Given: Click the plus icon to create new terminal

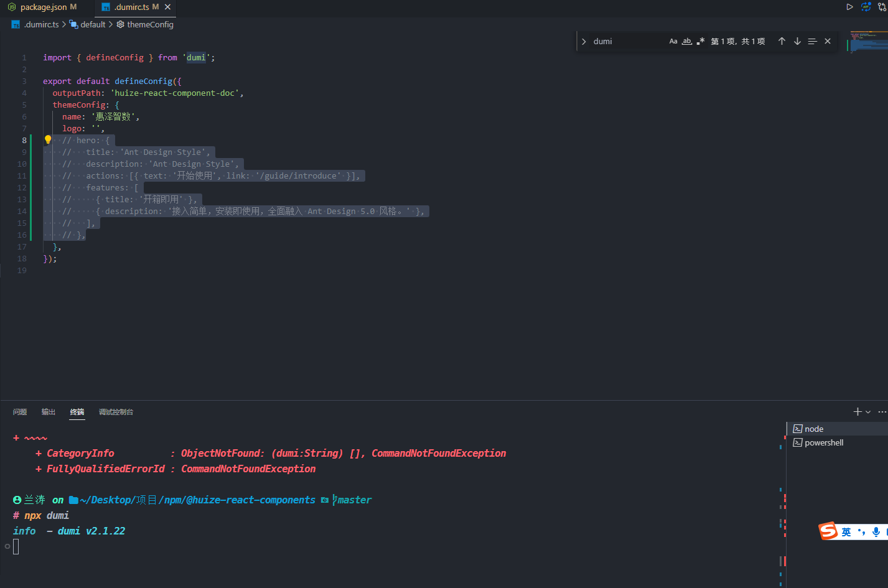Looking at the screenshot, I should coord(858,412).
